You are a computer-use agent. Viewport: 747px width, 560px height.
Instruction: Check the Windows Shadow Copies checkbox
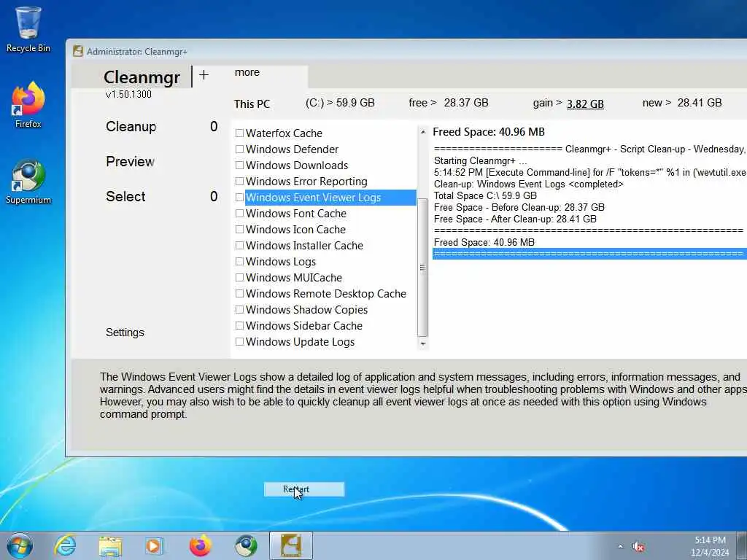pos(239,309)
